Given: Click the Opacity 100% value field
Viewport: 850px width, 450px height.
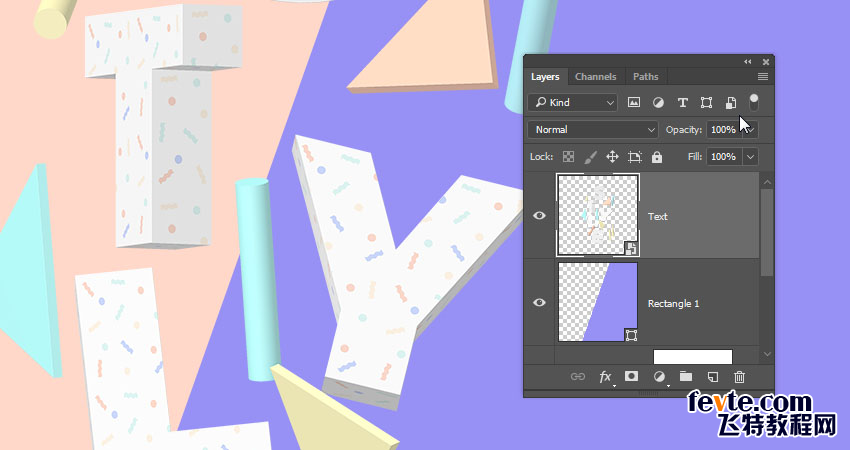Looking at the screenshot, I should (724, 130).
